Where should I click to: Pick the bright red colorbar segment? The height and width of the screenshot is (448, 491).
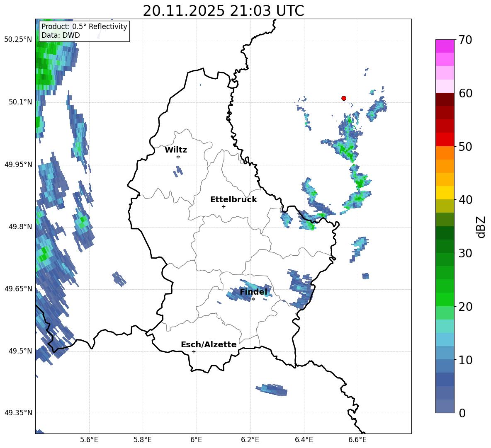(445, 140)
